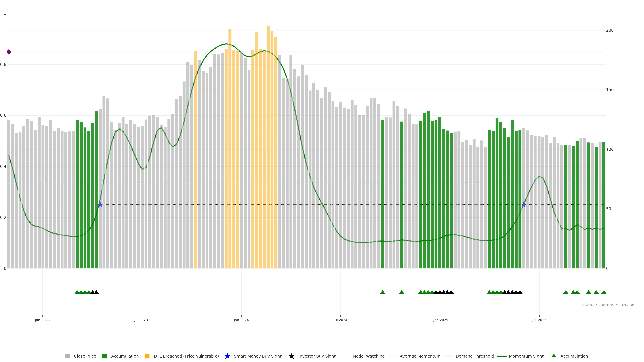Click the orange DTL Breached legend swatch
Viewport: 644px width, 362px height.
(147, 356)
